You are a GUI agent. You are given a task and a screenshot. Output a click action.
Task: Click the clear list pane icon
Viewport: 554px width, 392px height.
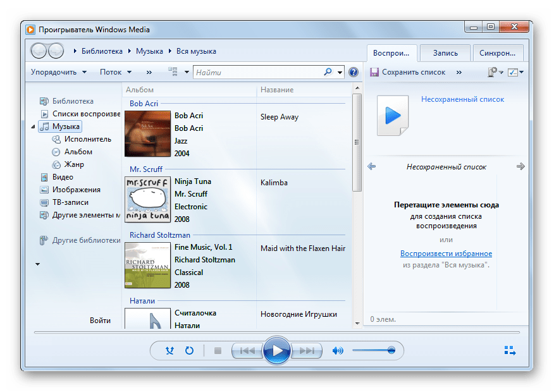493,72
